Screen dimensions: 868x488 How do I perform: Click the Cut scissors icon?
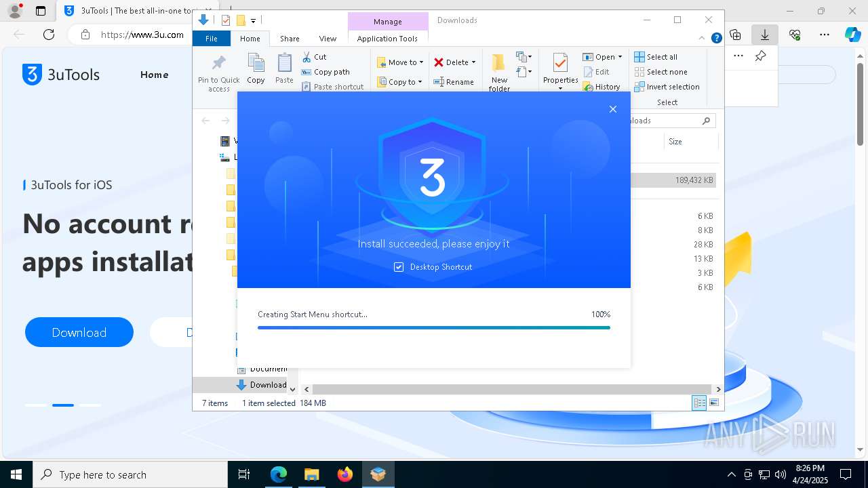[x=307, y=57]
